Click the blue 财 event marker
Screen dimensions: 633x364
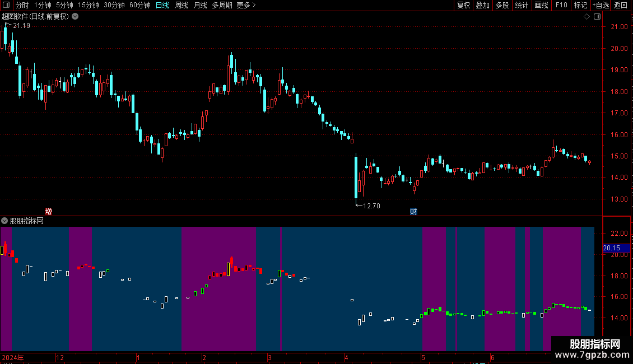pos(413,212)
